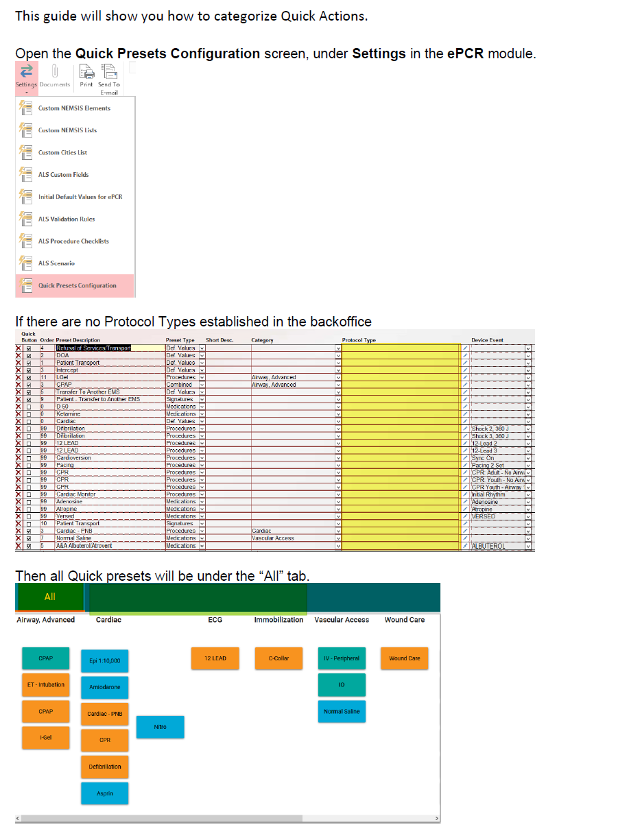Open Preset Type dropdown for Ketamine row

coord(202,413)
